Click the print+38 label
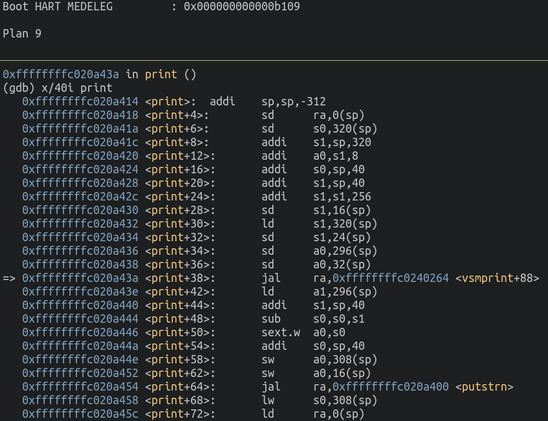The width and height of the screenshot is (548, 421). click(180, 278)
